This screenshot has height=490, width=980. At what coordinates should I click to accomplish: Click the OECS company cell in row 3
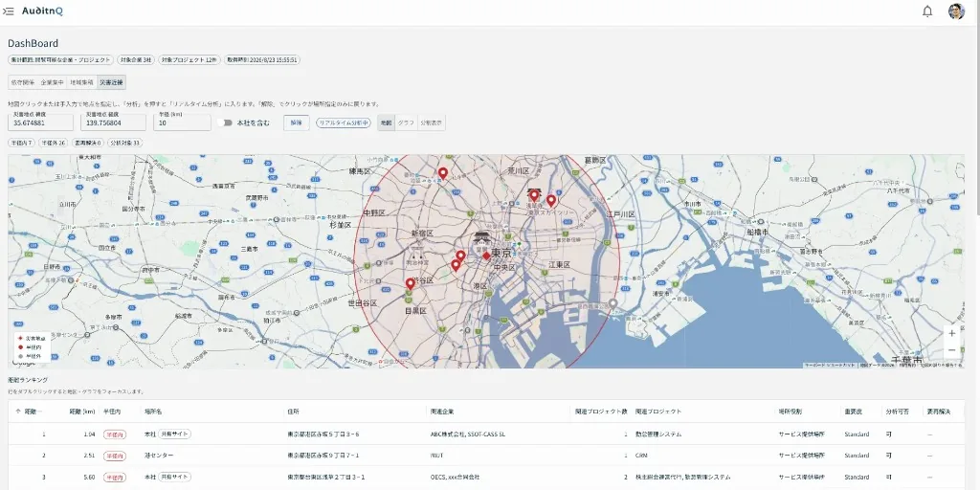click(455, 477)
